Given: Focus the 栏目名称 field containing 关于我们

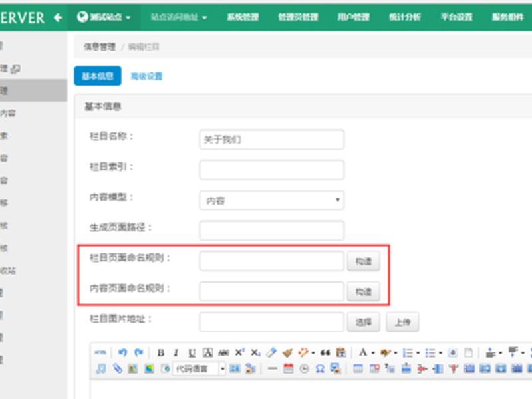Looking at the screenshot, I should (x=272, y=140).
